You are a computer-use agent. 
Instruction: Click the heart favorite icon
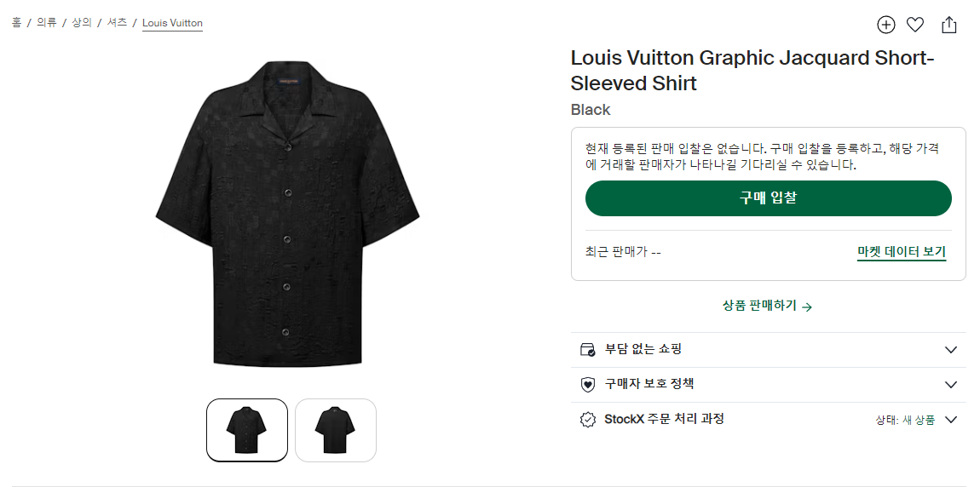point(915,25)
